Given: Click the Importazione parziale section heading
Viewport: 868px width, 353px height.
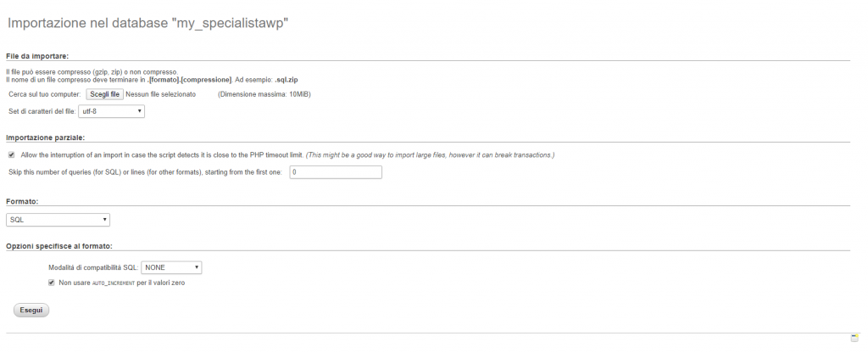Looking at the screenshot, I should (45, 137).
